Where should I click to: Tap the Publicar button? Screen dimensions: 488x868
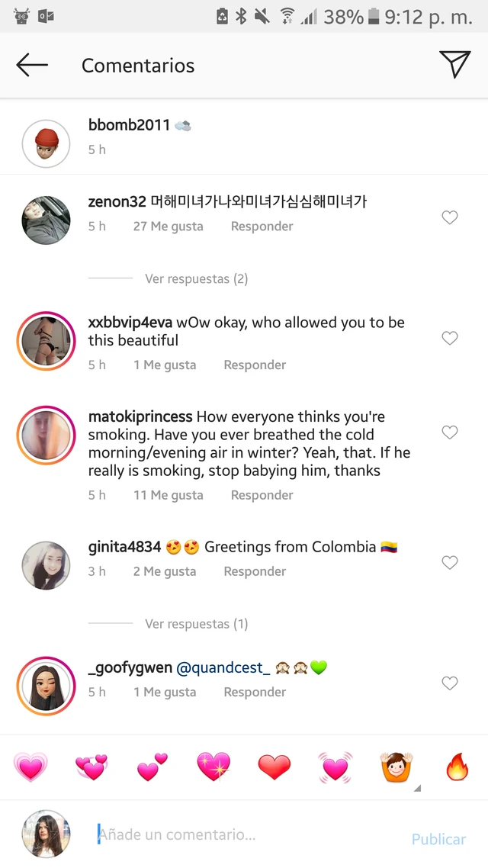coord(438,839)
